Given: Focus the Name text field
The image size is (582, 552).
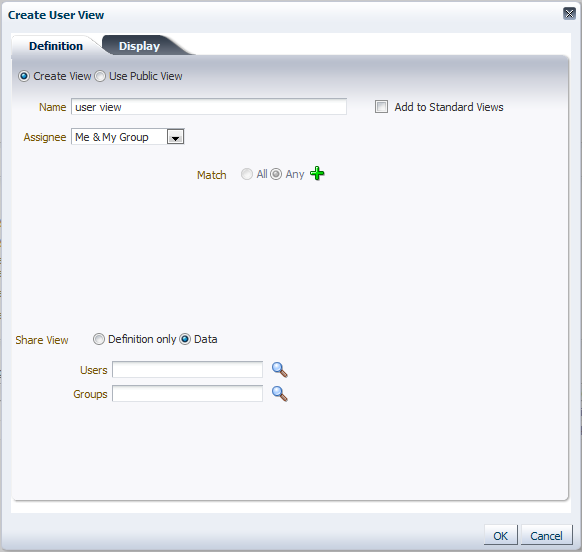Looking at the screenshot, I should 209,107.
